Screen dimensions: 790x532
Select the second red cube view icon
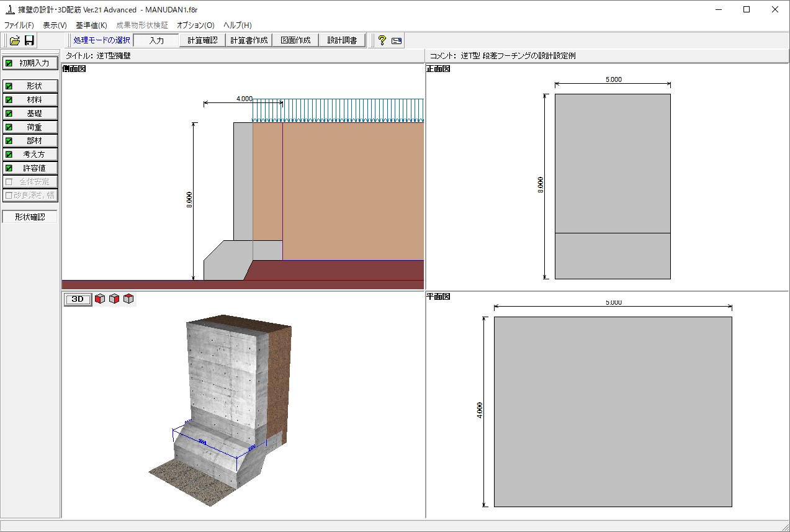(x=114, y=299)
